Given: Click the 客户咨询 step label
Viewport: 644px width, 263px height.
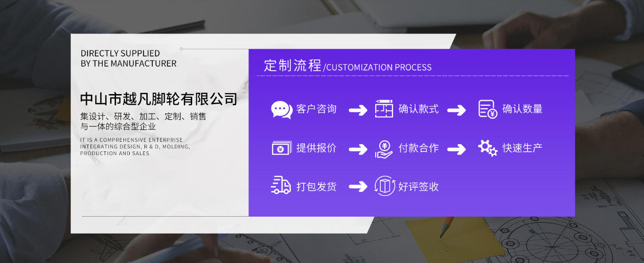Looking at the screenshot, I should [x=316, y=109].
